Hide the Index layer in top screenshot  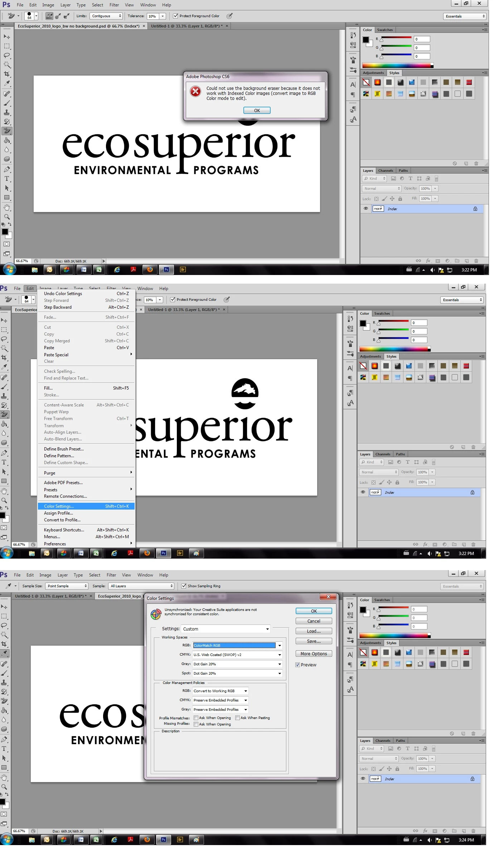click(x=365, y=208)
